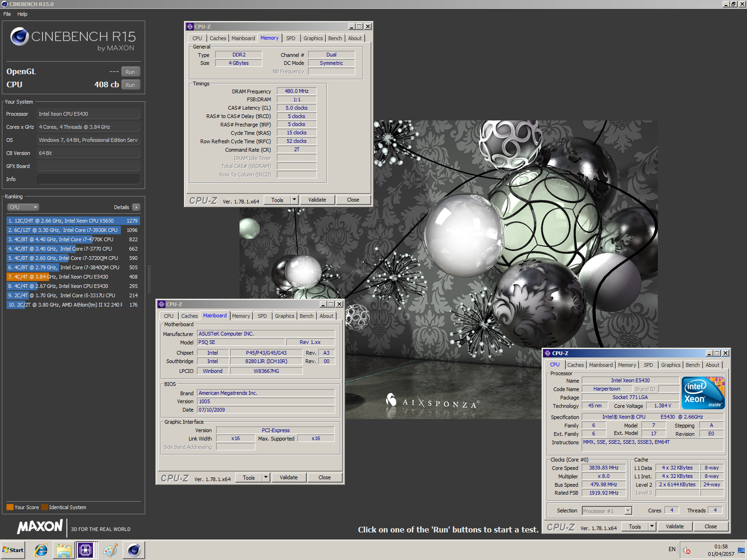
Task: Open Tools dropdown arrow in Mainboard window
Action: point(266,477)
